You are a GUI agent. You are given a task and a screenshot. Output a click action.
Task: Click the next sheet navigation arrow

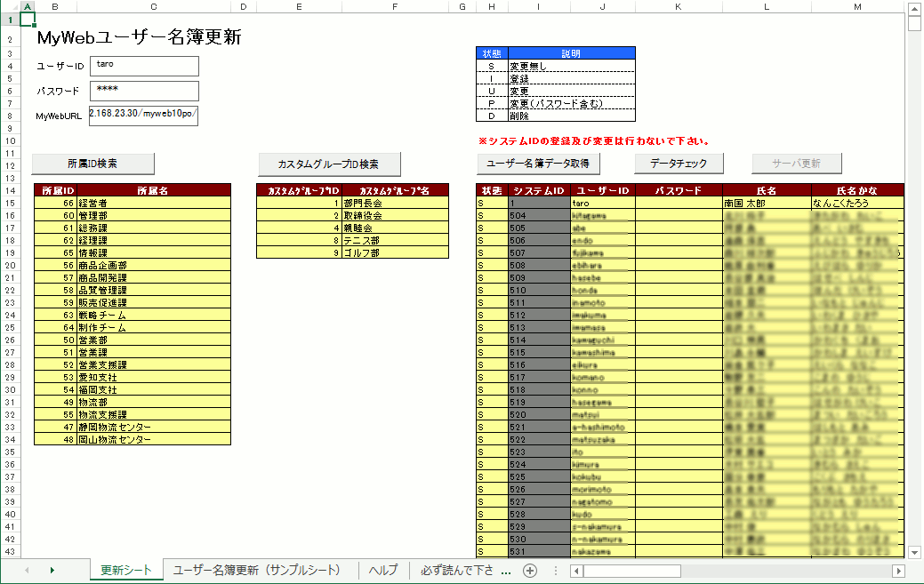click(52, 570)
